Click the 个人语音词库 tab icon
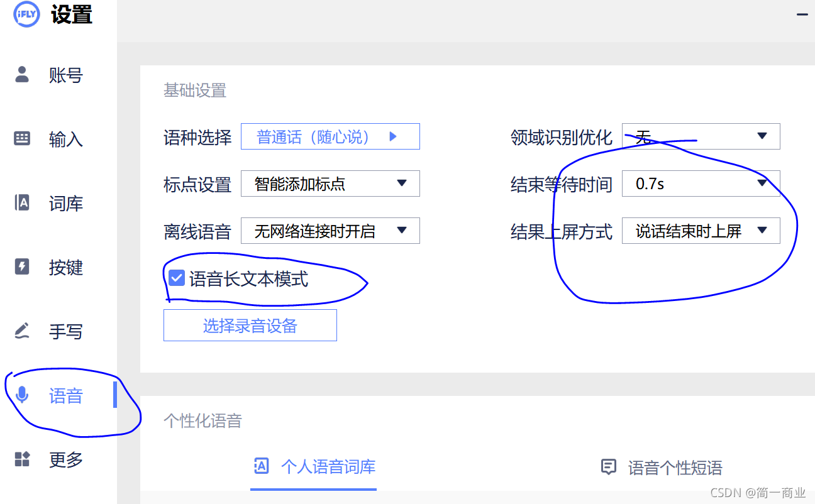 (x=262, y=466)
